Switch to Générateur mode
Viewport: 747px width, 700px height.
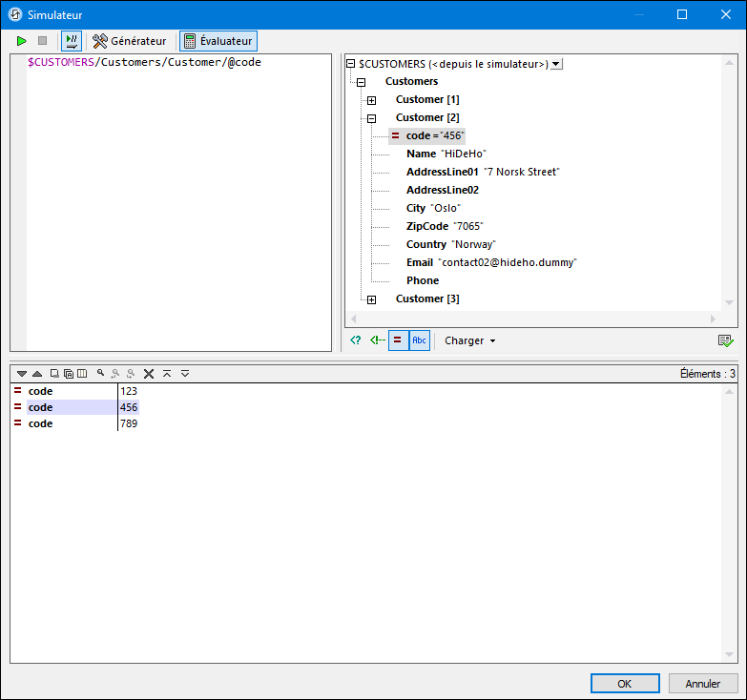pos(130,41)
